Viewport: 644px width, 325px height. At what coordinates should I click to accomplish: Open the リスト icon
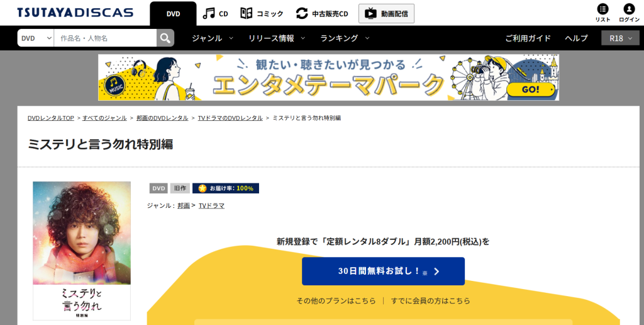click(x=603, y=13)
